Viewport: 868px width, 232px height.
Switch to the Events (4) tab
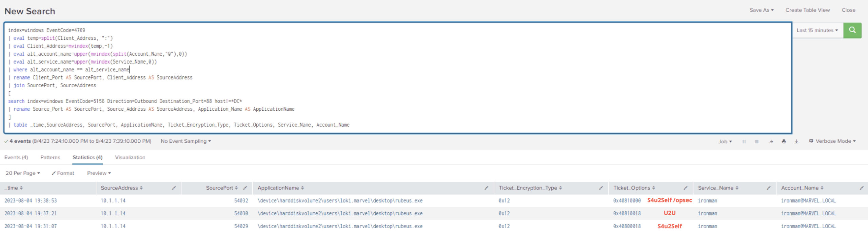[16, 158]
